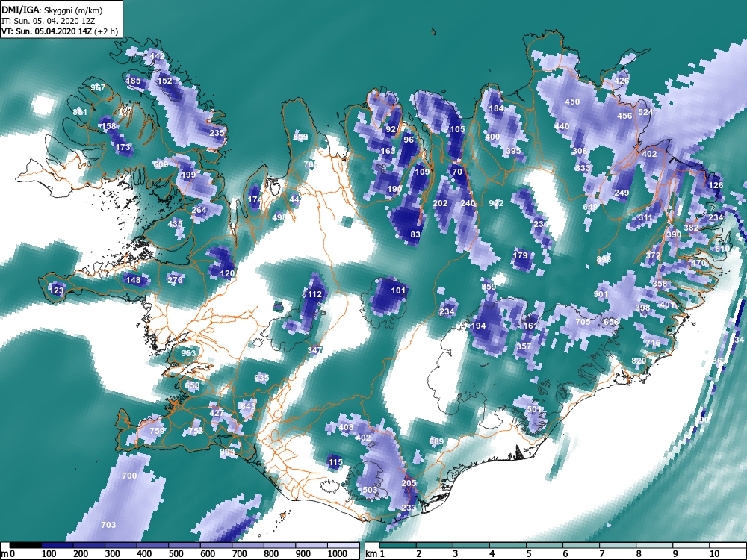Screen dimensions: 747x560
Task: Click the visibility value 161 on the map
Action: tap(530, 326)
